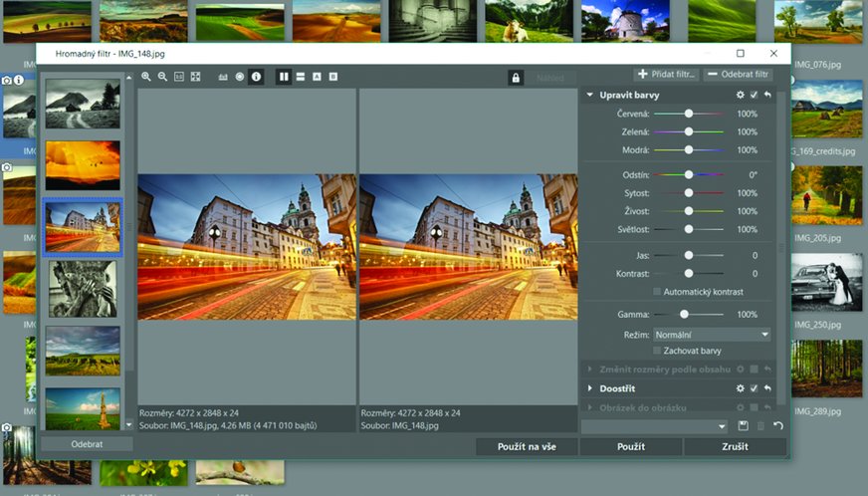Switch to side-by-side vertical split view
The width and height of the screenshot is (868, 496).
pos(284,77)
